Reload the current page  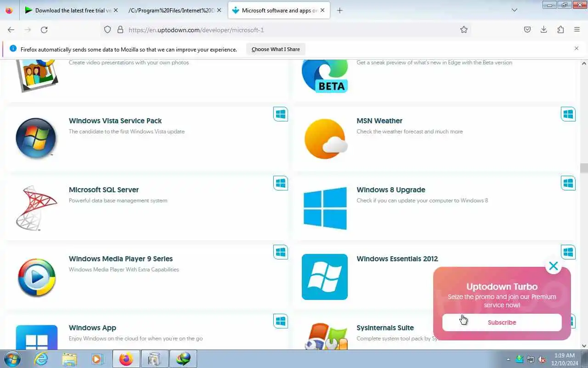(x=44, y=29)
